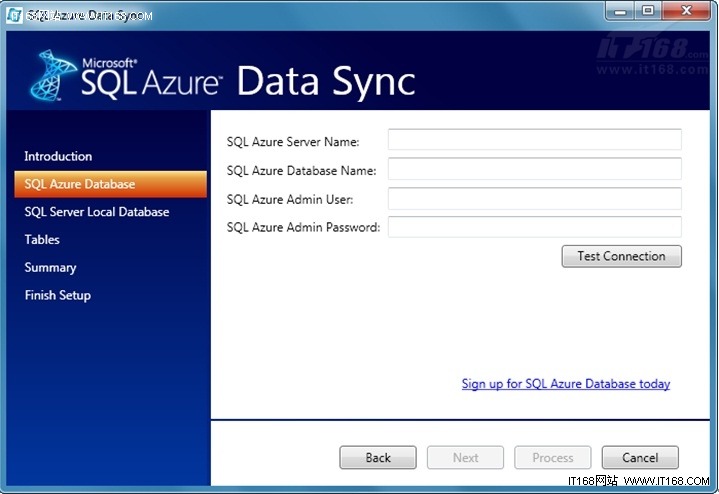Cancel the Data Sync wizard
The image size is (719, 494).
coord(640,457)
